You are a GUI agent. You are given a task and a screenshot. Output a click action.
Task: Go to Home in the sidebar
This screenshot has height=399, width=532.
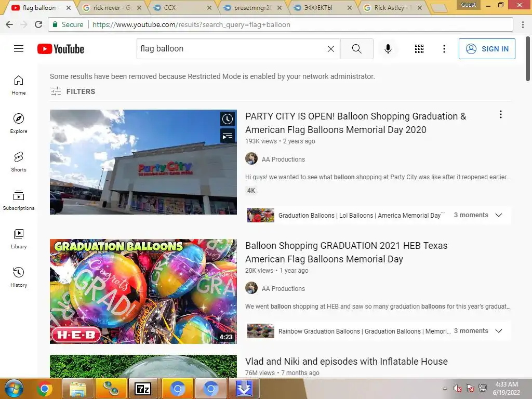coord(19,85)
